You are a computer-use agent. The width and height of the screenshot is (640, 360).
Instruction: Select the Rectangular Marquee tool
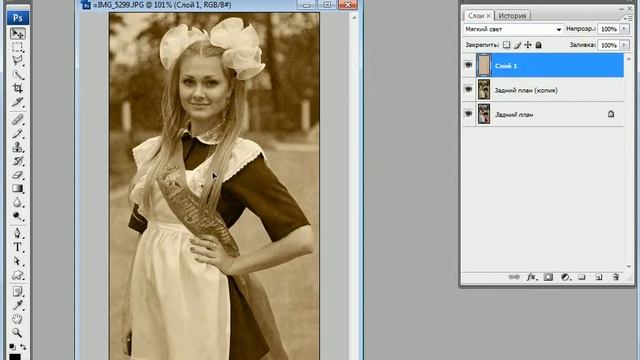[x=17, y=47]
